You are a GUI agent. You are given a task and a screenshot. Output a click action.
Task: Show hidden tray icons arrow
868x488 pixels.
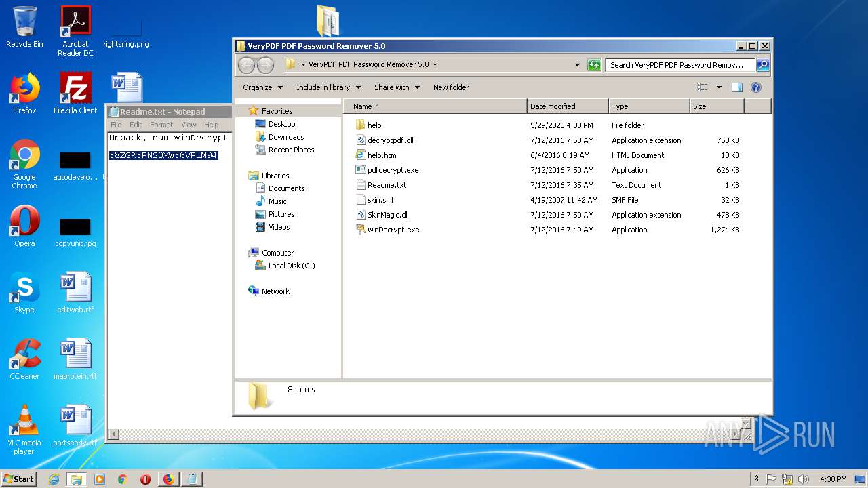click(x=756, y=479)
